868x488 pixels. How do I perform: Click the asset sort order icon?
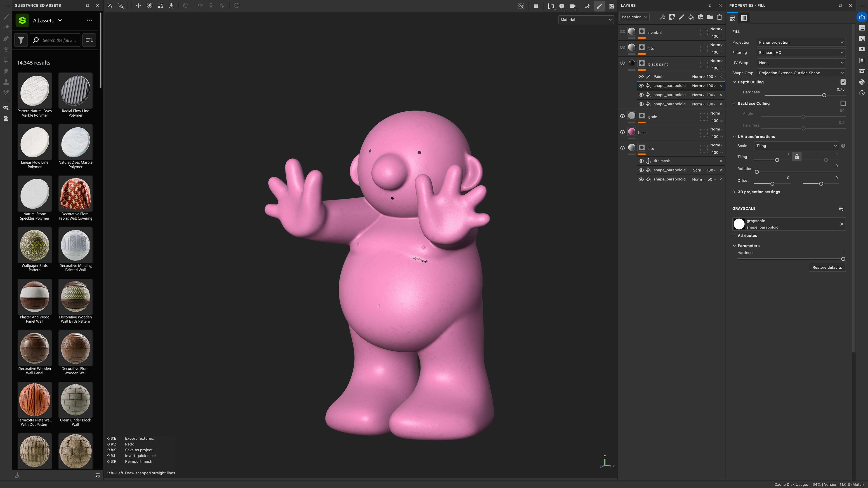point(89,40)
